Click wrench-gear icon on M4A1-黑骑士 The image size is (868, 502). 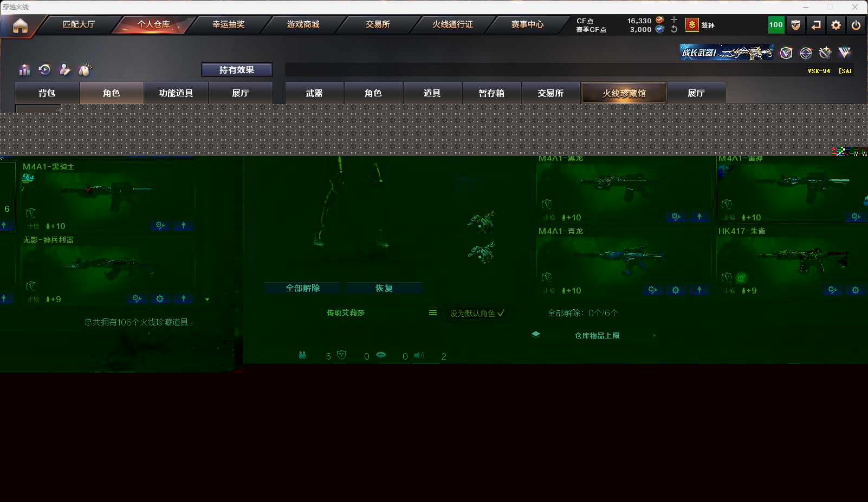point(160,225)
